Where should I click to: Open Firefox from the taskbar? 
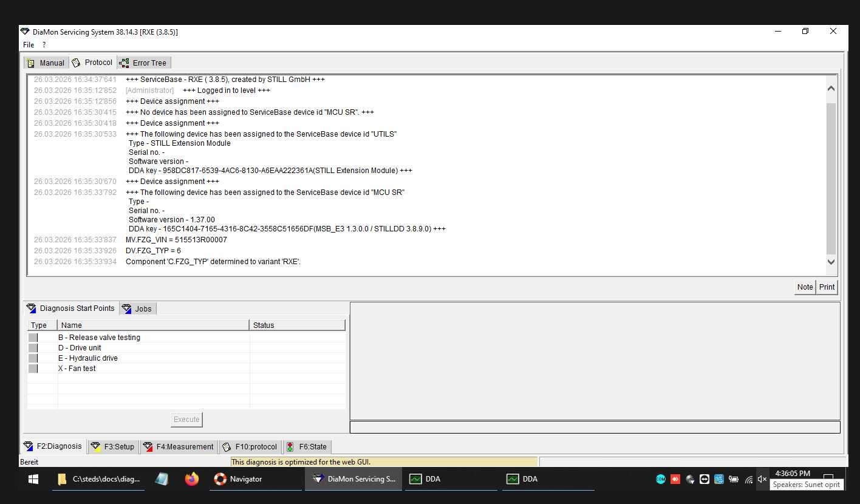tap(192, 479)
